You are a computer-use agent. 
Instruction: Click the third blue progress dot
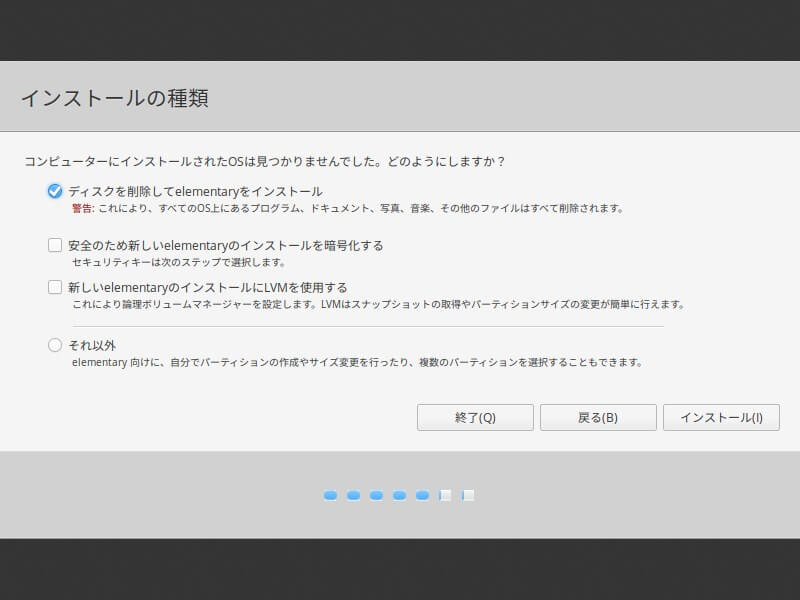click(x=376, y=495)
